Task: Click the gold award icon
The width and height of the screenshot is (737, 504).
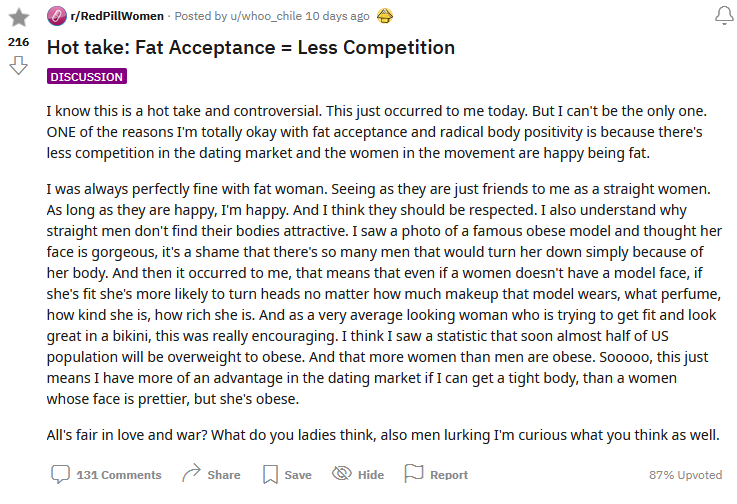Action: tap(385, 16)
